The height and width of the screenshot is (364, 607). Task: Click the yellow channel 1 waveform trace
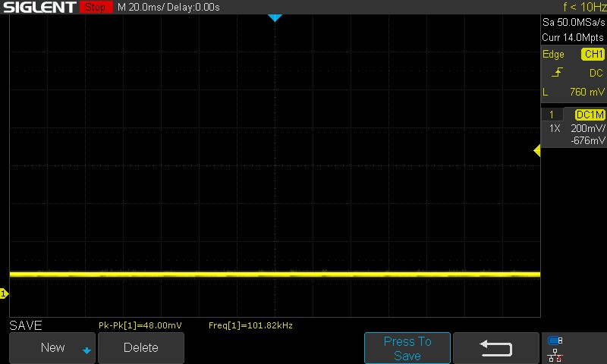[275, 275]
